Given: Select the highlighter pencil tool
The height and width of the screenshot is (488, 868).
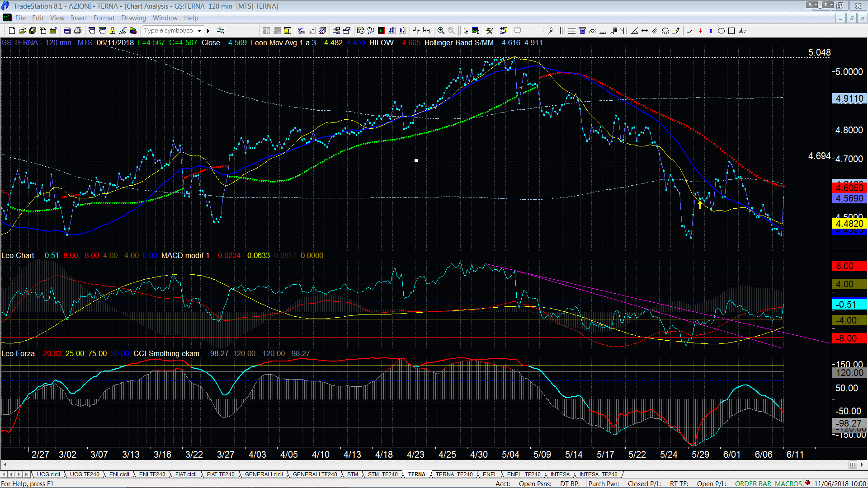Looking at the screenshot, I should pyautogui.click(x=676, y=31).
